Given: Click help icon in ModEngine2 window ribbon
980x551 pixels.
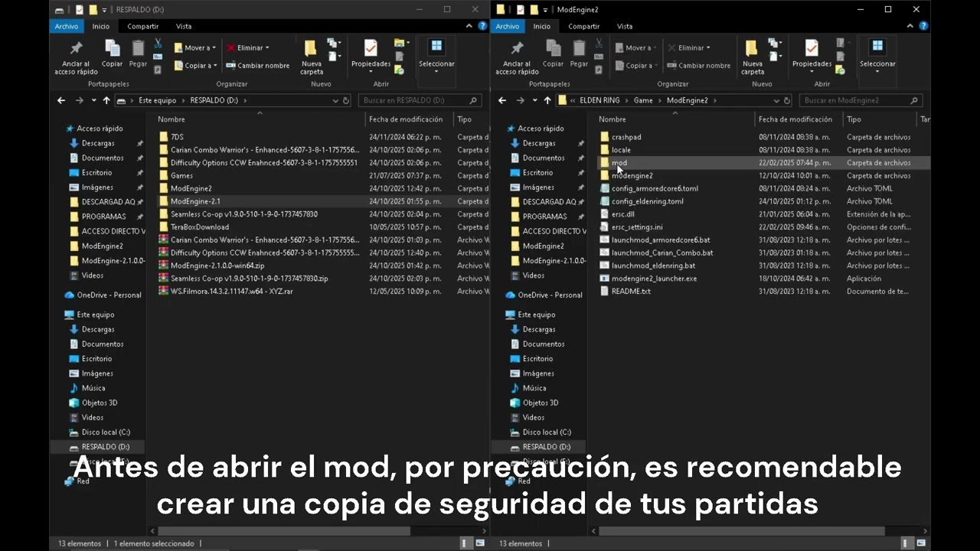Looking at the screenshot, I should coord(923,26).
